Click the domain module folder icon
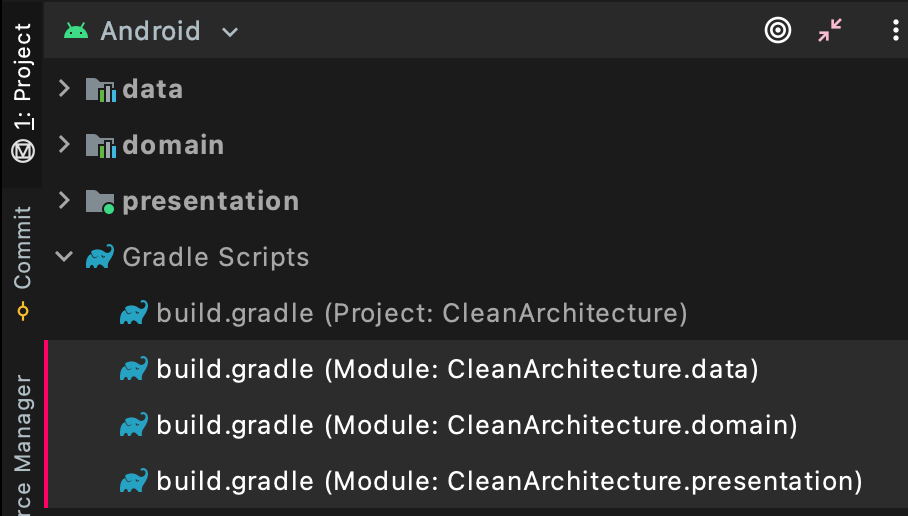This screenshot has width=908, height=516. (x=101, y=145)
